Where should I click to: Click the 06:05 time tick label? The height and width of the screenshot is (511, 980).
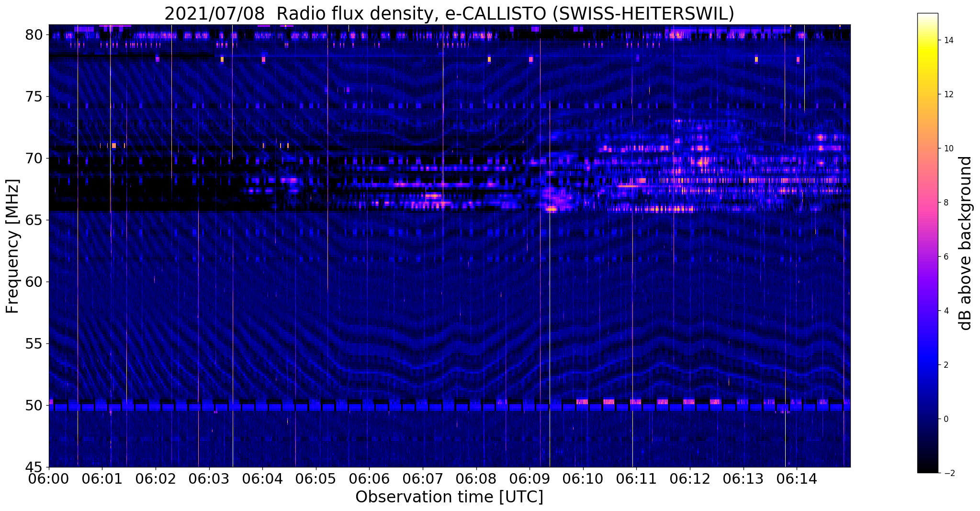(x=316, y=478)
